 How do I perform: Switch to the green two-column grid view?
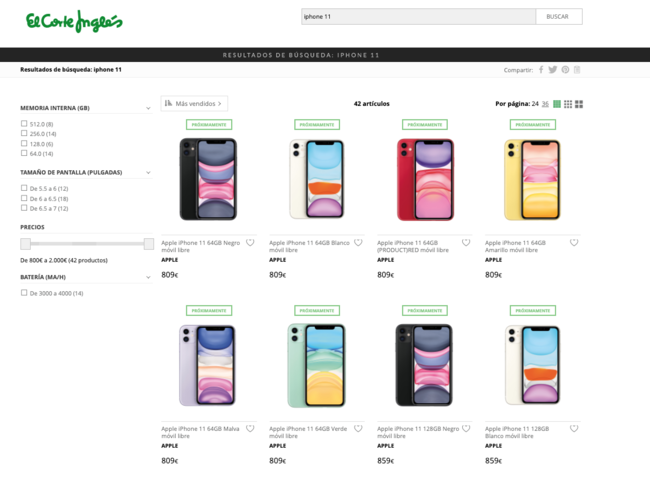[557, 104]
